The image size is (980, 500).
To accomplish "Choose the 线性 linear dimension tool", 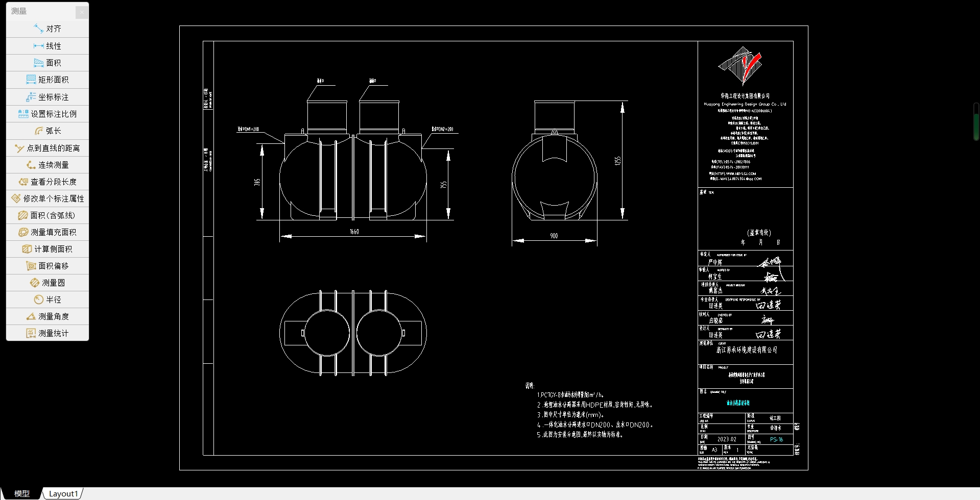I will [x=47, y=46].
